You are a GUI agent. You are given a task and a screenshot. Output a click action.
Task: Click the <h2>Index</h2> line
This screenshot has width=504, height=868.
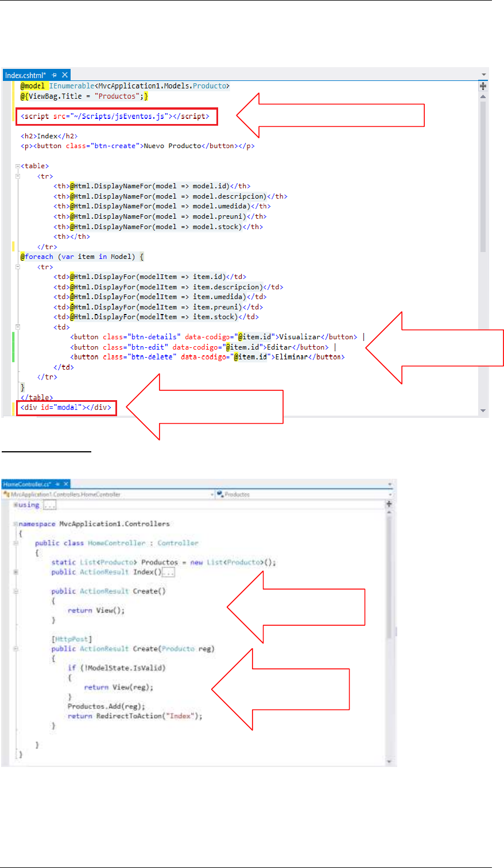(49, 136)
